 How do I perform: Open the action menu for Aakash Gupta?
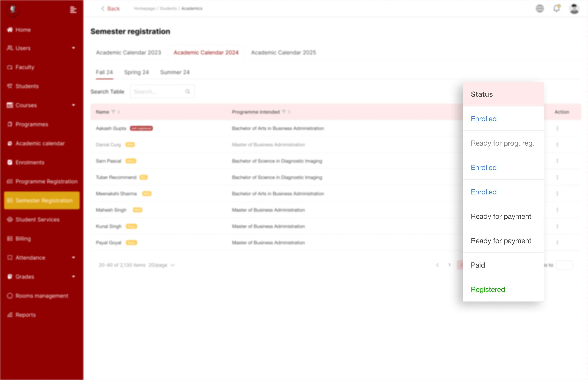[x=557, y=128]
